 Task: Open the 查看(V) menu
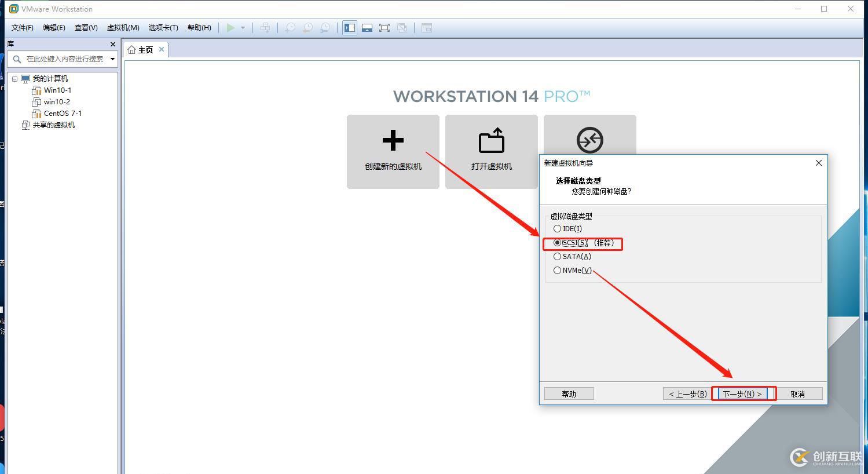tap(86, 28)
